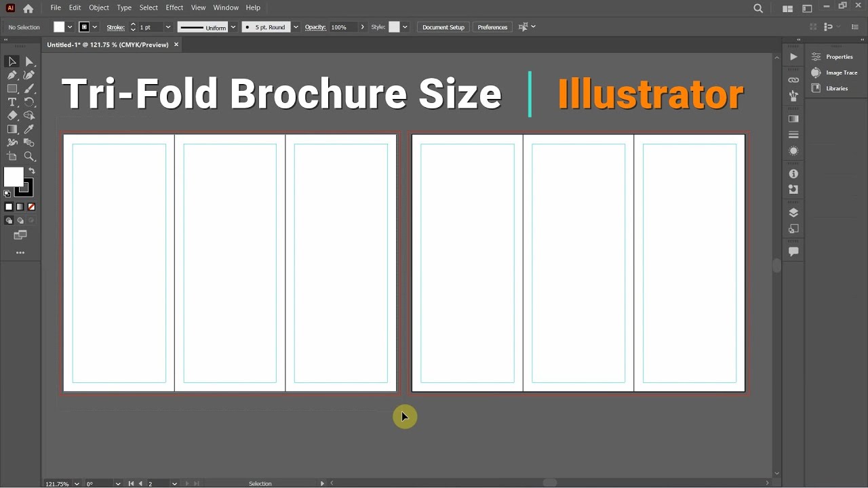868x488 pixels.
Task: Open the Type menu
Action: [124, 7]
